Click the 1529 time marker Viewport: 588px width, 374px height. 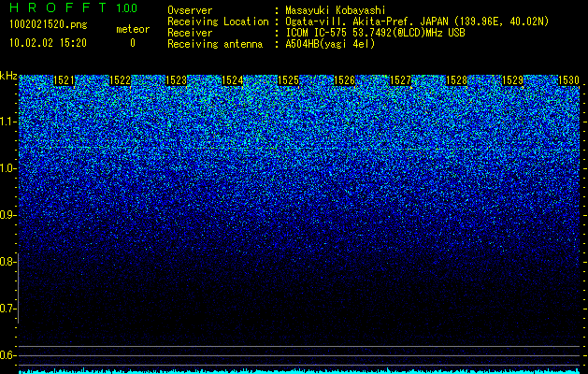[x=512, y=80]
